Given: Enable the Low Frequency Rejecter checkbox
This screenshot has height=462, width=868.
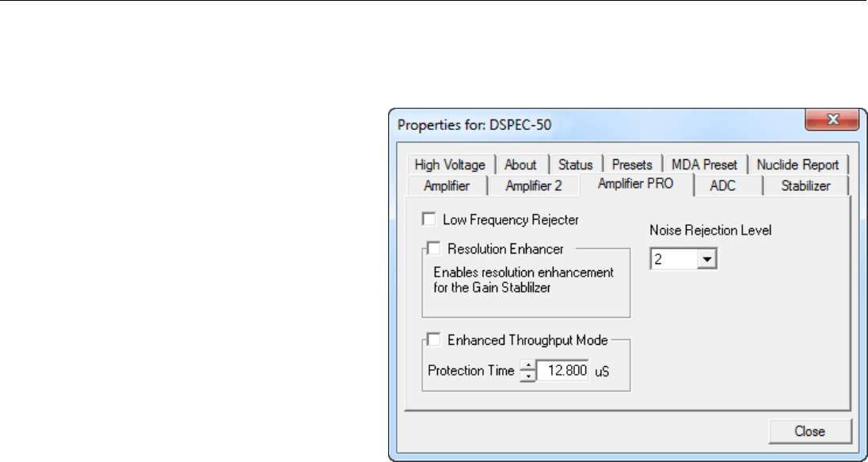Looking at the screenshot, I should [x=428, y=220].
